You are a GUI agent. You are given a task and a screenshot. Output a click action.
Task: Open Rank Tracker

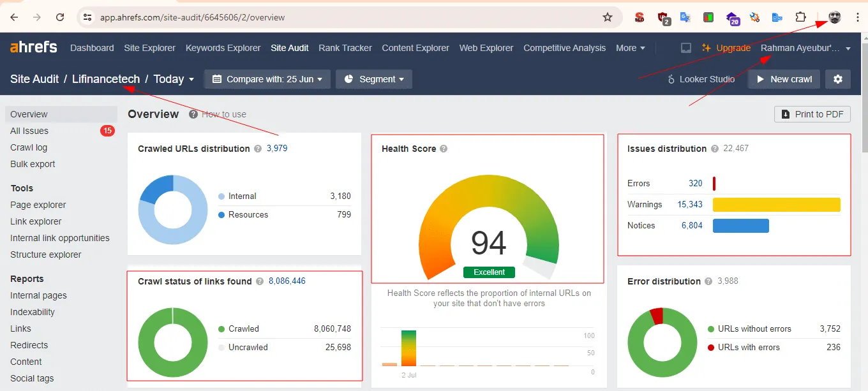click(x=345, y=48)
